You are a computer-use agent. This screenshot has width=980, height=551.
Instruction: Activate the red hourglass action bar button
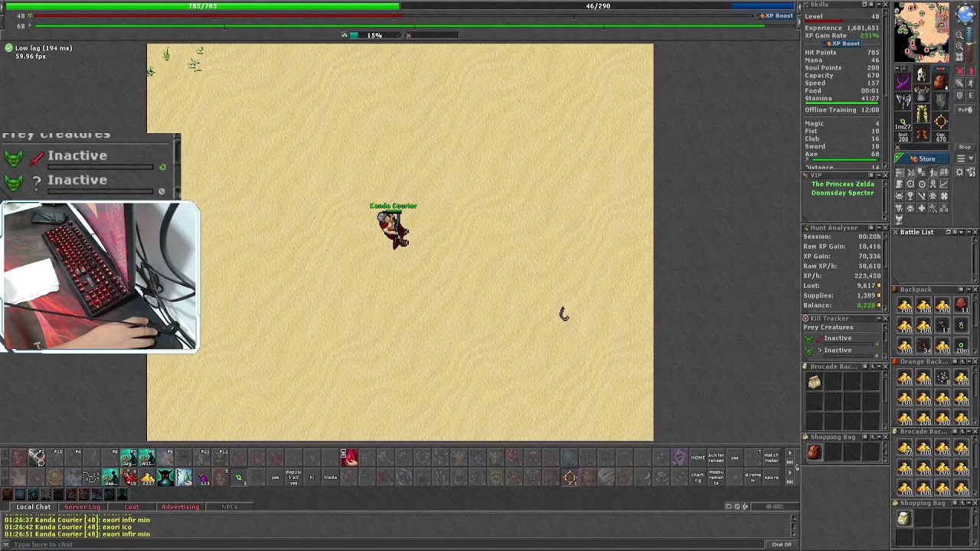coord(349,458)
